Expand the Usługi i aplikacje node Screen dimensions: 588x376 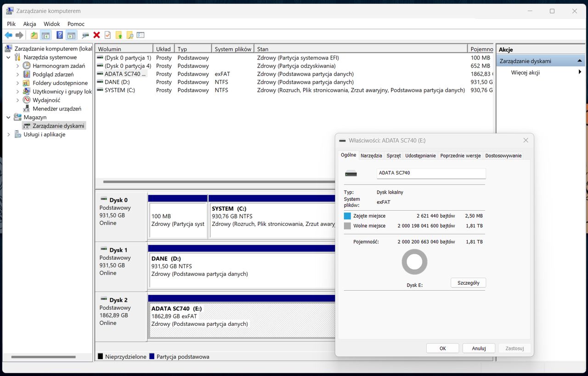[x=8, y=135]
